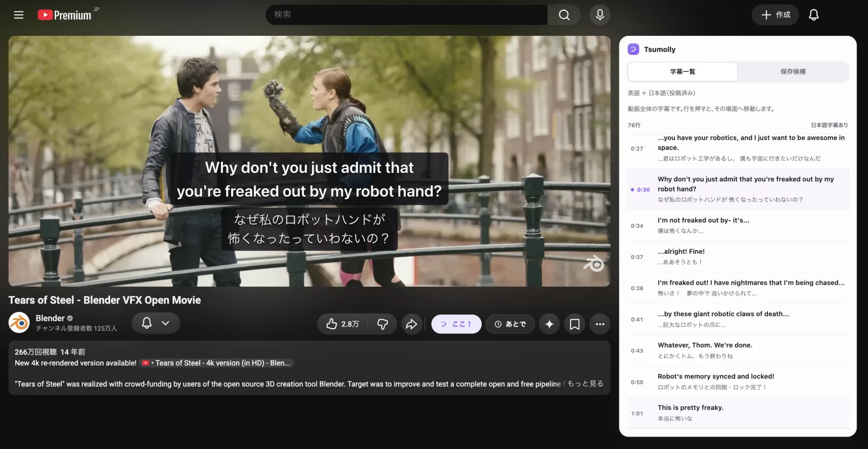Image resolution: width=868 pixels, height=449 pixels.
Task: Open Blender channel avatar
Action: coord(19,323)
